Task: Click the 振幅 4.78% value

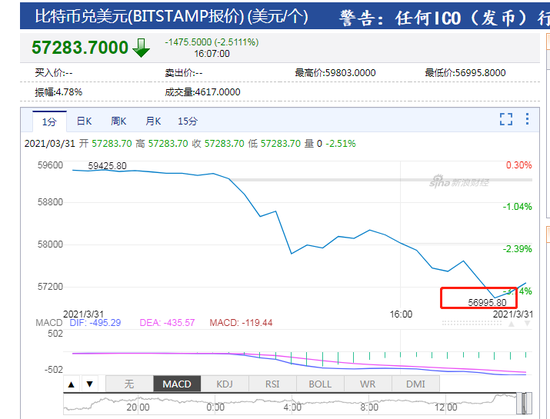Action: point(59,92)
